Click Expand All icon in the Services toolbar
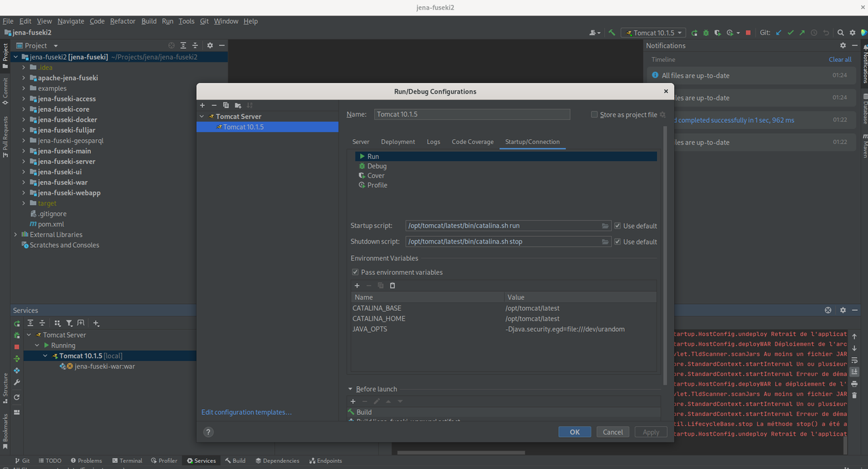868x469 pixels. point(31,324)
